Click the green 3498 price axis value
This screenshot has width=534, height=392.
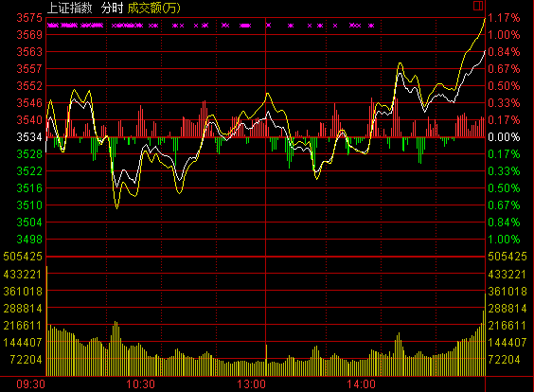point(29,240)
